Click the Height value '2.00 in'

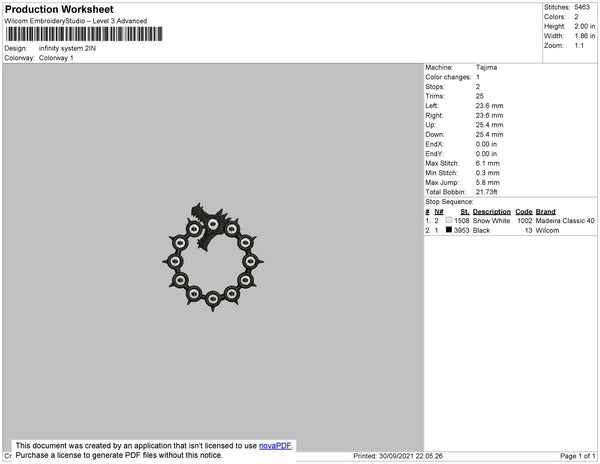585,26
